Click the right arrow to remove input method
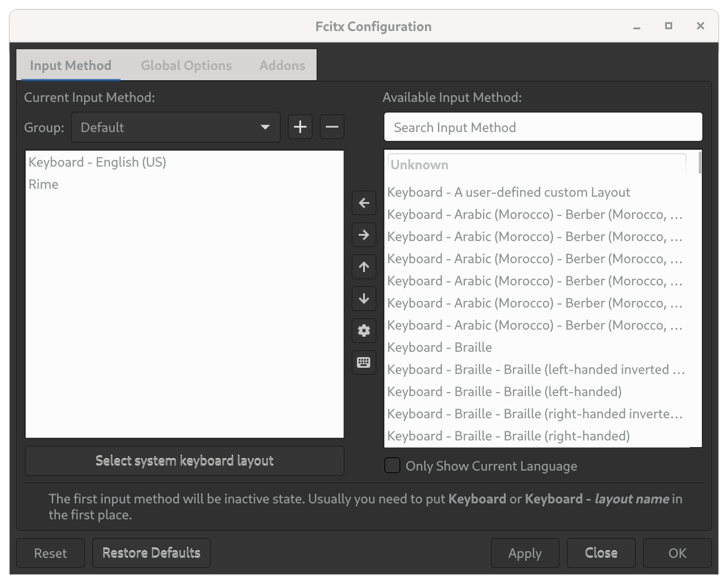 (x=364, y=235)
